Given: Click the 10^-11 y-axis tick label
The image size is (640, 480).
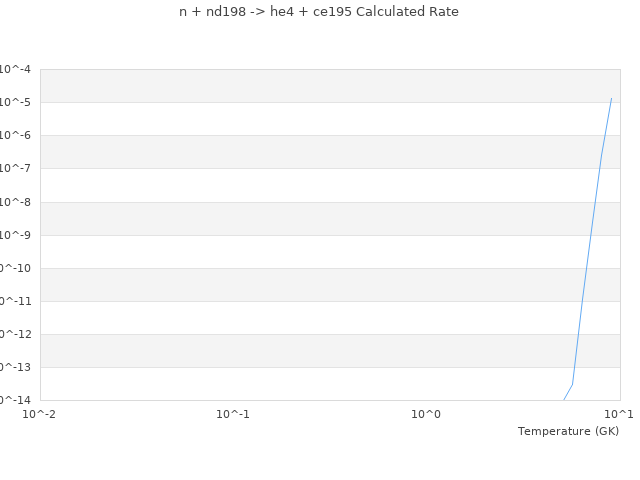Looking at the screenshot, I should (14, 301).
